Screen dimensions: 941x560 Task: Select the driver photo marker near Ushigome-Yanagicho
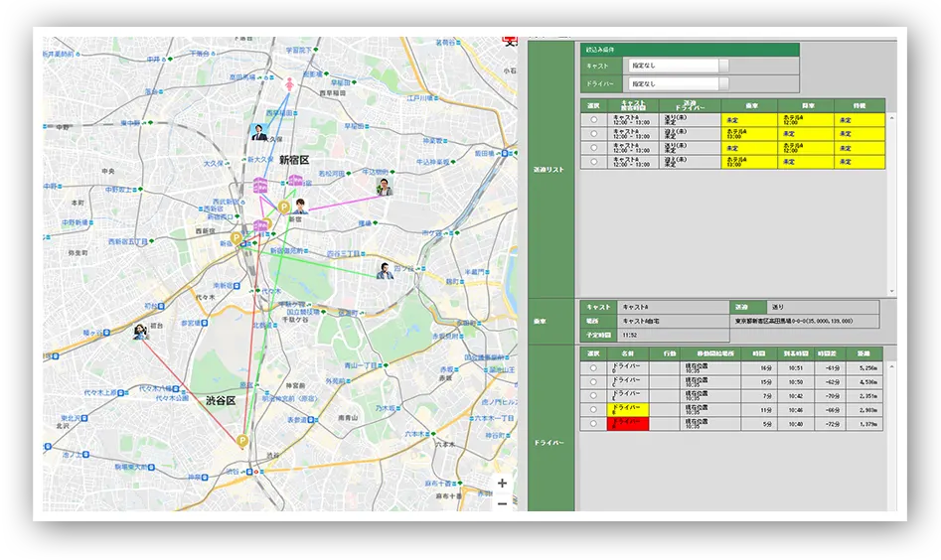point(385,187)
